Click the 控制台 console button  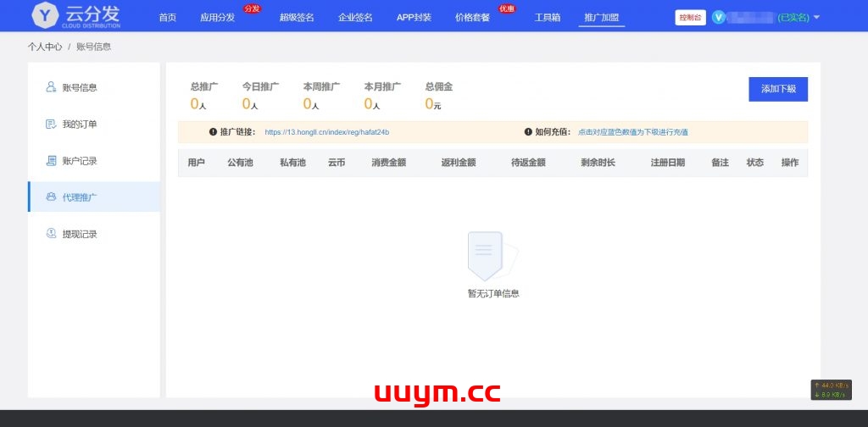click(690, 17)
